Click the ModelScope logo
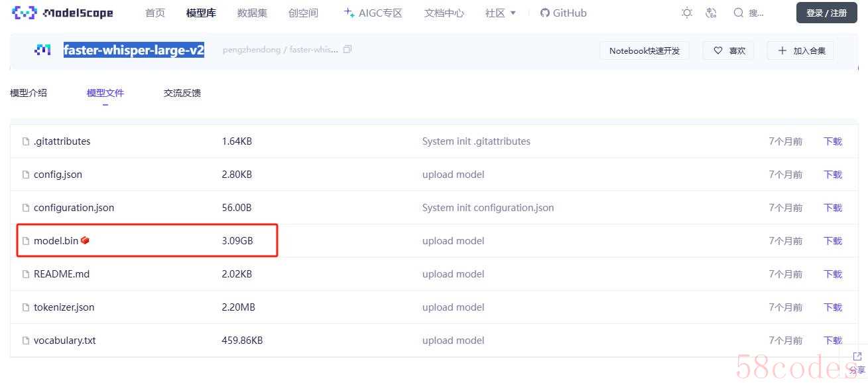868x387 pixels. (63, 13)
